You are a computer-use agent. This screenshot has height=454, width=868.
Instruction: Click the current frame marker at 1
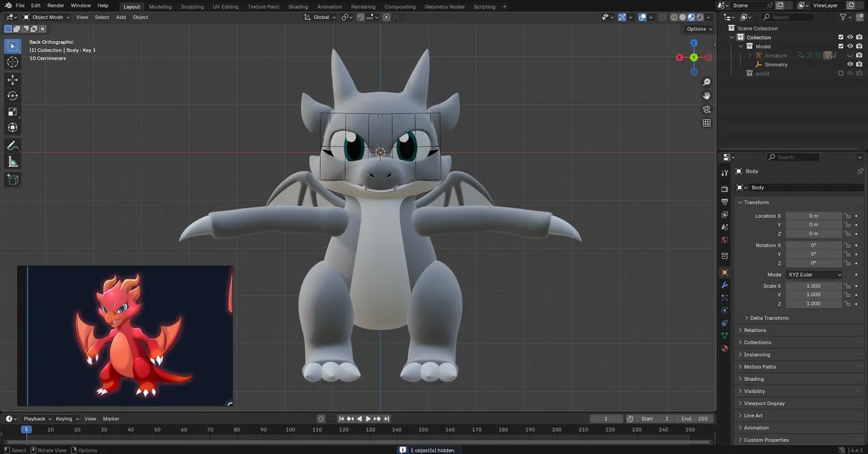pos(26,430)
